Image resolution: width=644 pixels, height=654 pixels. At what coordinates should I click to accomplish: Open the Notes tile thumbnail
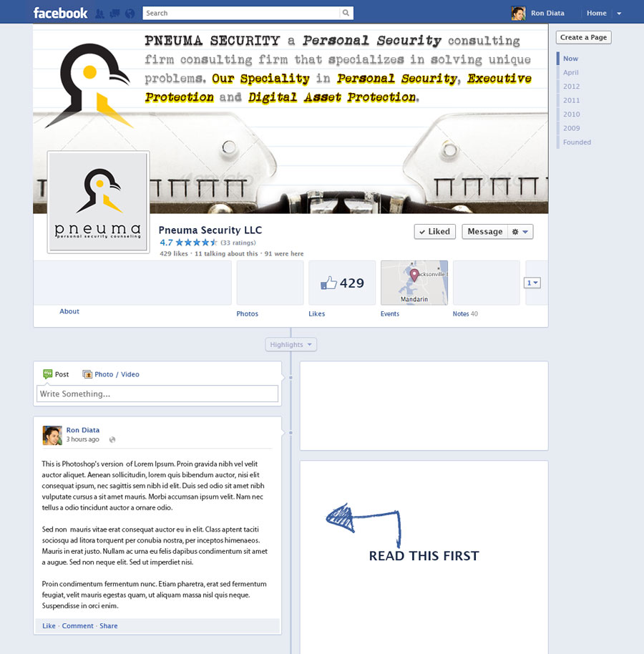coord(487,283)
